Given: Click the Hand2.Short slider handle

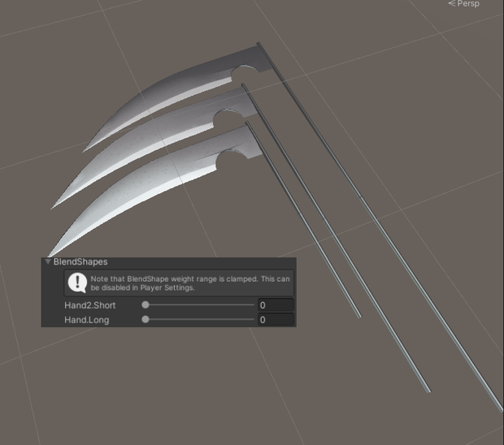Looking at the screenshot, I should click(x=146, y=305).
